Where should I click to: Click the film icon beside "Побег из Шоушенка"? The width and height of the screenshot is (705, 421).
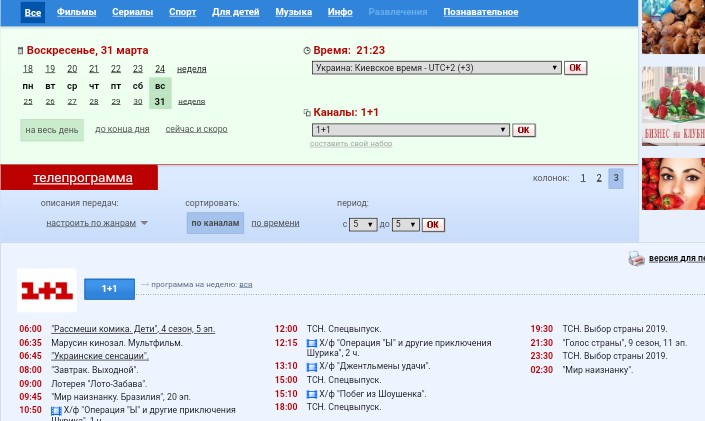312,395
